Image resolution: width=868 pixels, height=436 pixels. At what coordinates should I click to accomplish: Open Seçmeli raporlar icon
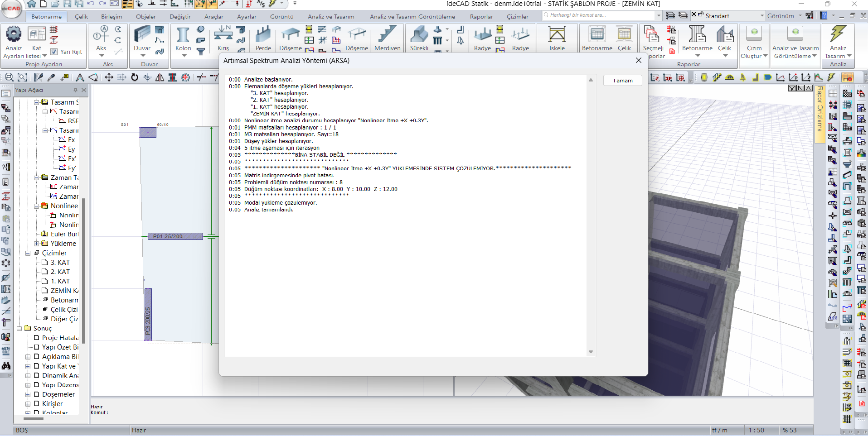click(652, 35)
